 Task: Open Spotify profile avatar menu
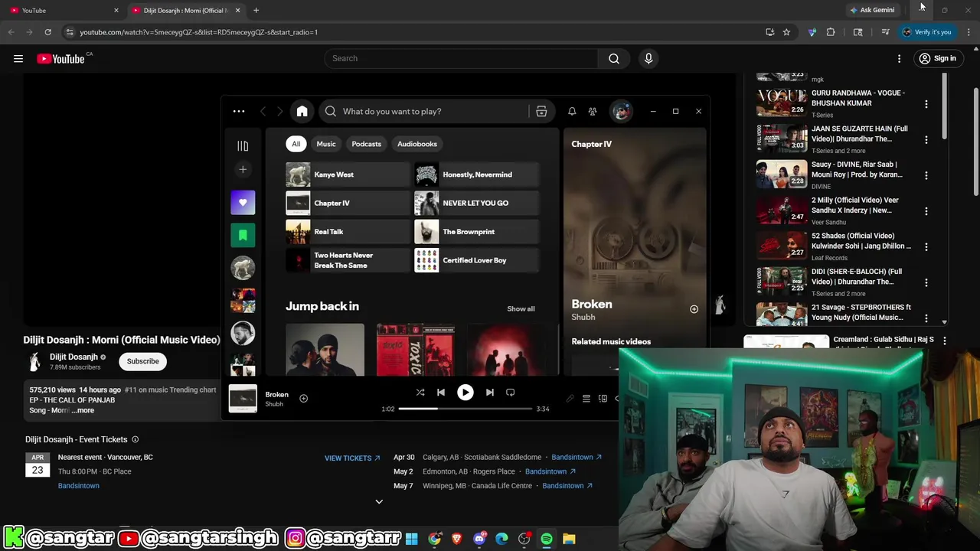click(621, 112)
